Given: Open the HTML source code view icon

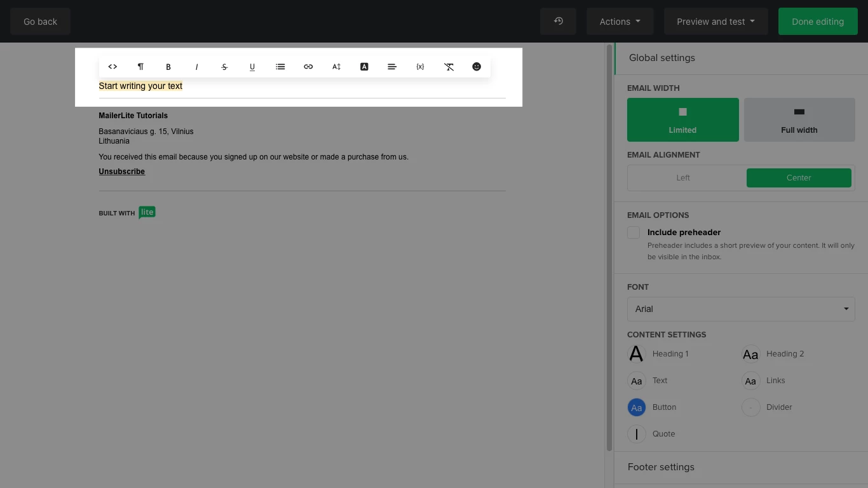Looking at the screenshot, I should (x=112, y=67).
